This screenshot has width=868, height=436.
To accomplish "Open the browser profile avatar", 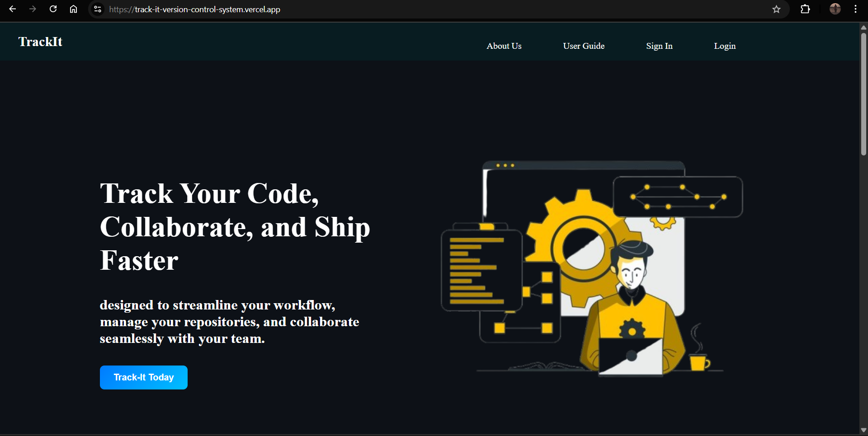I will pyautogui.click(x=835, y=9).
